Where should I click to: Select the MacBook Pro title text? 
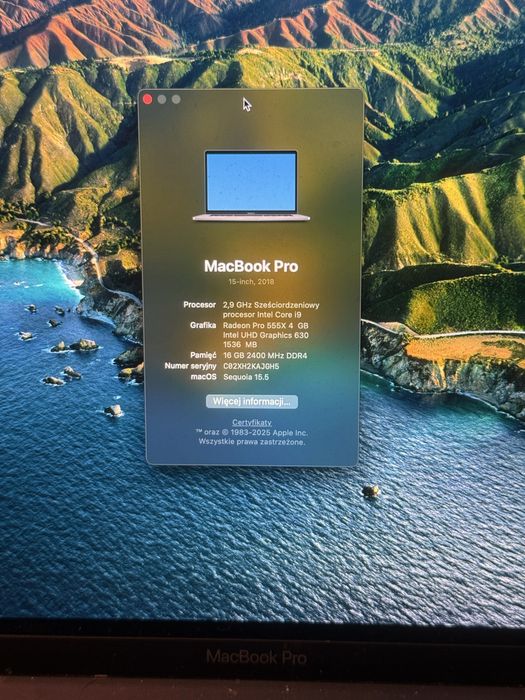[251, 267]
